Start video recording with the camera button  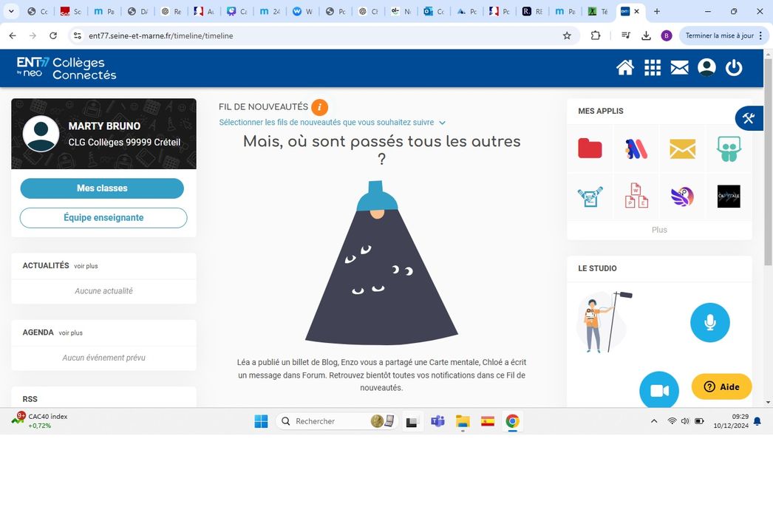pos(658,391)
